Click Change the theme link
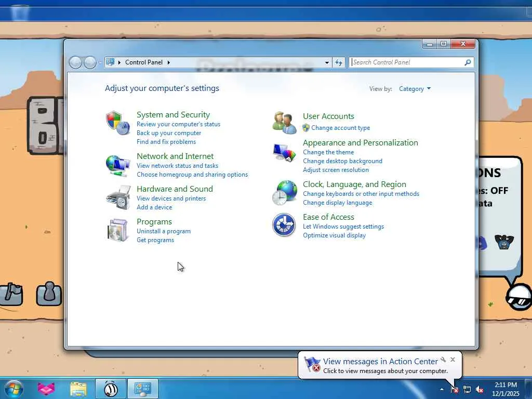Viewport: 532px width, 399px height. [328, 152]
